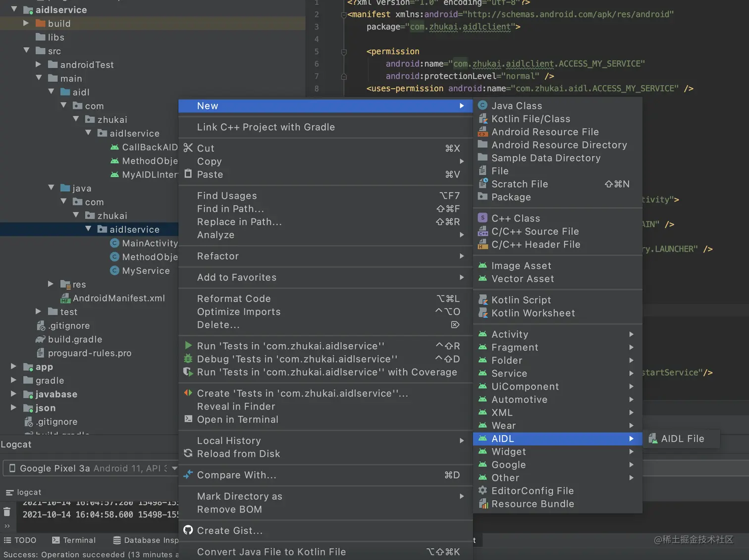Click AIDL File in flyout
This screenshot has height=560, width=749.
coord(681,439)
